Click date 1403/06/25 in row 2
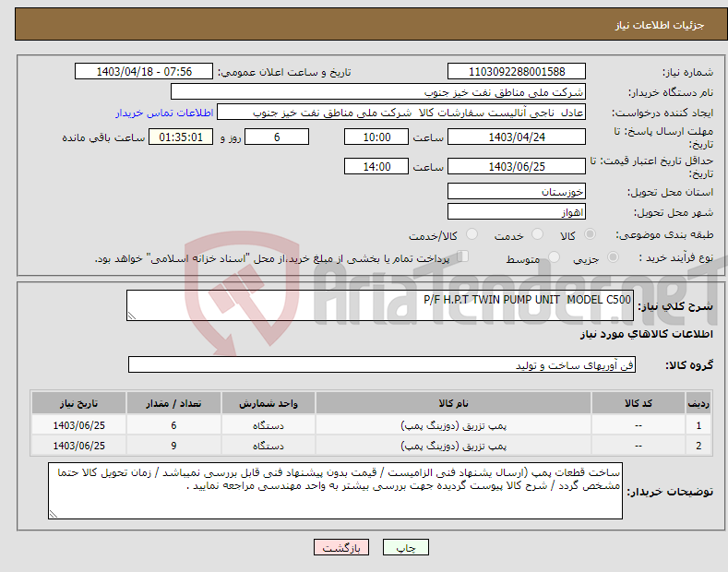 pos(79,446)
